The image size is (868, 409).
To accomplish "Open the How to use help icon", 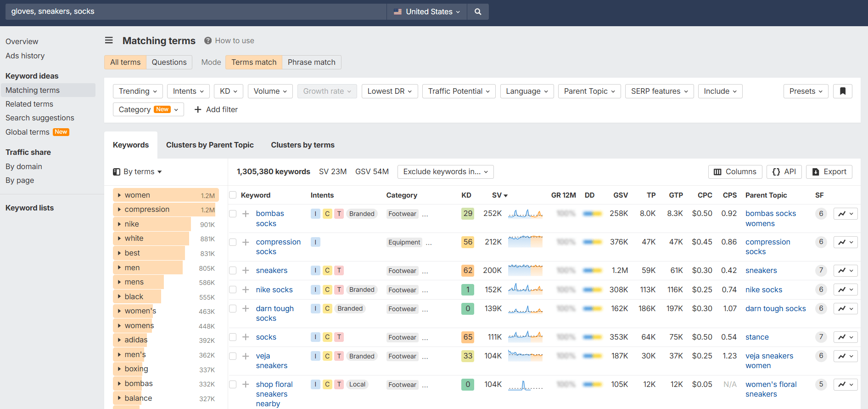I will tap(208, 40).
